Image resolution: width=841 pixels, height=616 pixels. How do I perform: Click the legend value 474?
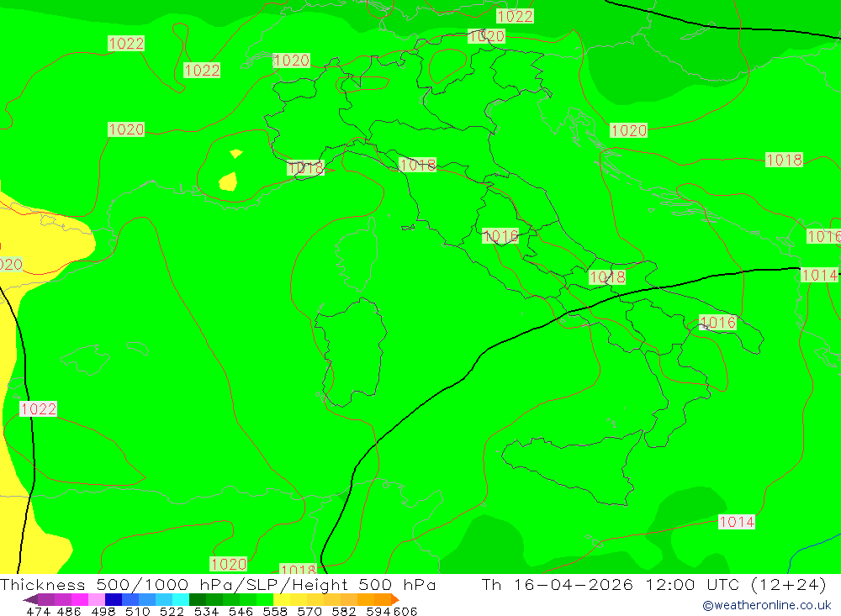coord(38,612)
